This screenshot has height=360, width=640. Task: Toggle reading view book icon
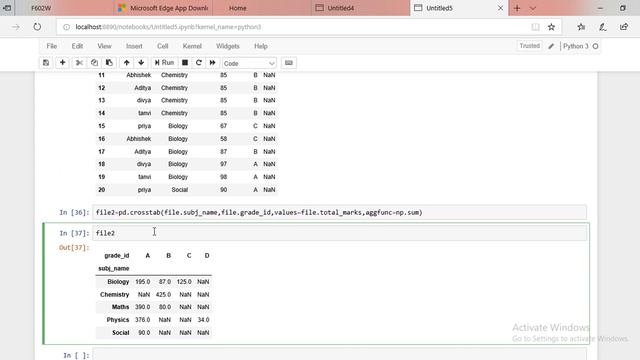[535, 27]
